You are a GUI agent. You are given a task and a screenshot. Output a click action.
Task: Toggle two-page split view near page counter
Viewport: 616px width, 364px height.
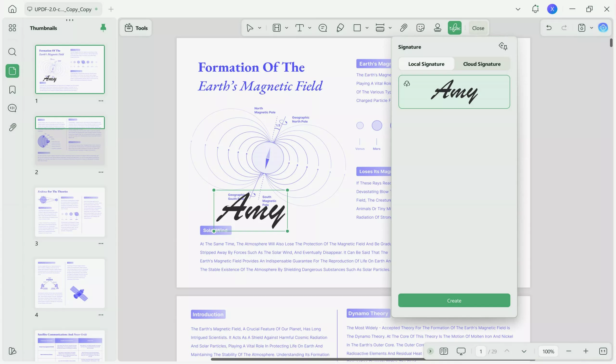pyautogui.click(x=444, y=351)
